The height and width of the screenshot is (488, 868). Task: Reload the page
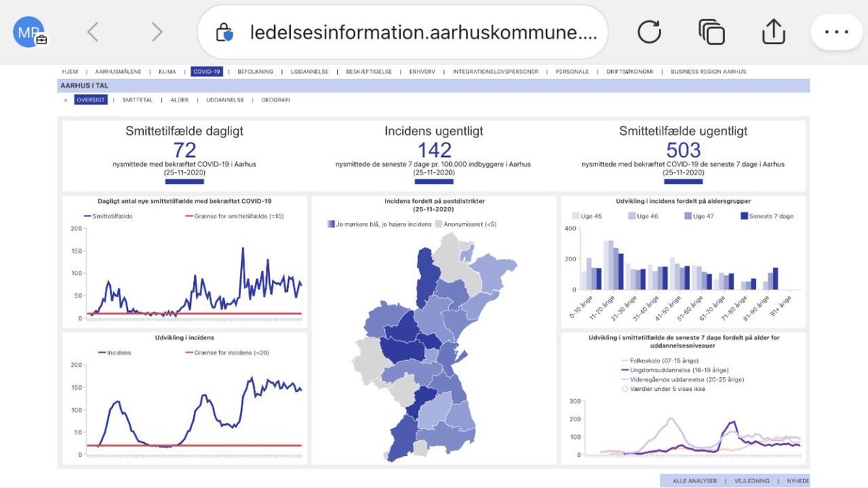[x=649, y=32]
